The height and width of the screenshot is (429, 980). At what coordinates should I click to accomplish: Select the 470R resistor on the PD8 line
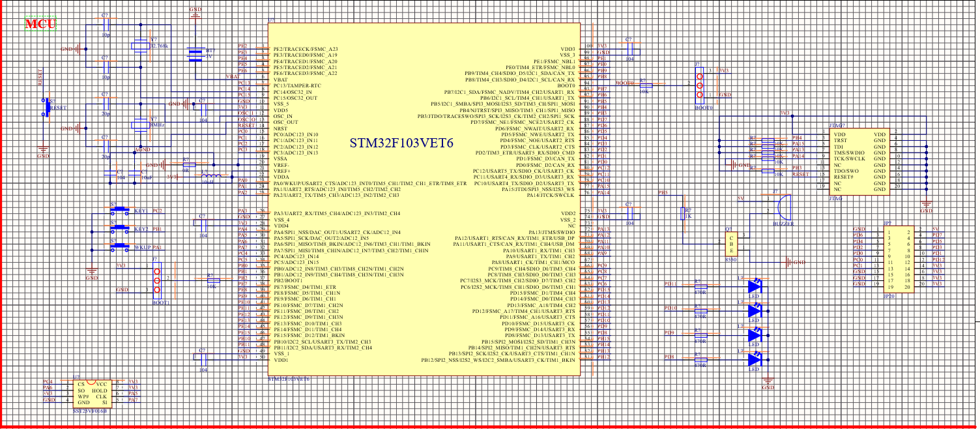click(700, 359)
